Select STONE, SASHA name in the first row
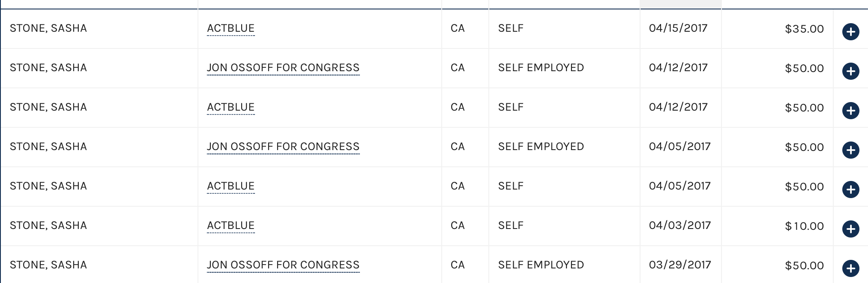868x283 pixels. point(48,28)
